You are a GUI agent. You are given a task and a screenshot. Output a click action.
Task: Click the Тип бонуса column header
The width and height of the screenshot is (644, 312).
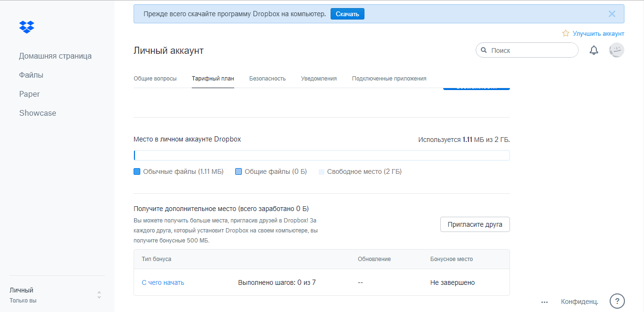pyautogui.click(x=156, y=259)
